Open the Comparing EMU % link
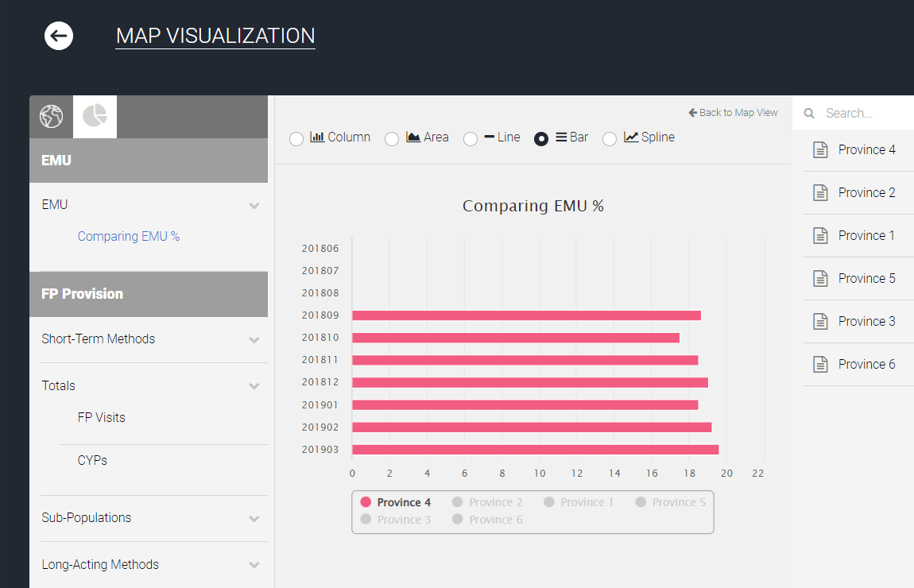This screenshot has width=914, height=588. [129, 236]
